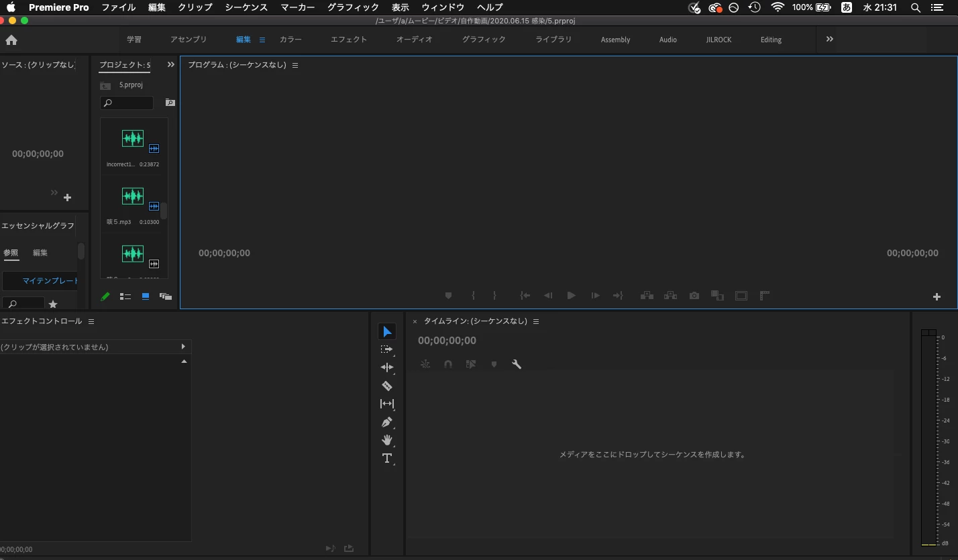The width and height of the screenshot is (958, 560).
Task: Switch to カラー workspace
Action: [290, 40]
